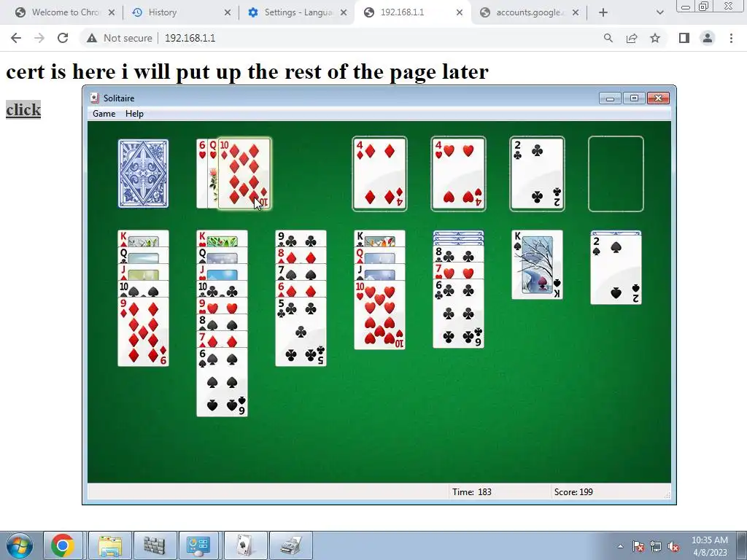The height and width of the screenshot is (560, 747).
Task: Select the 10 of diamonds waste card
Action: tap(244, 174)
